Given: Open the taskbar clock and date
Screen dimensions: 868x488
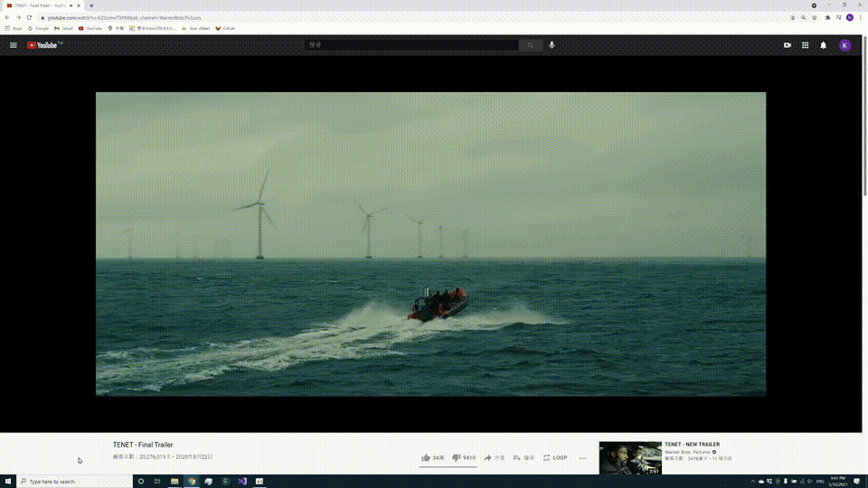Looking at the screenshot, I should pos(837,482).
